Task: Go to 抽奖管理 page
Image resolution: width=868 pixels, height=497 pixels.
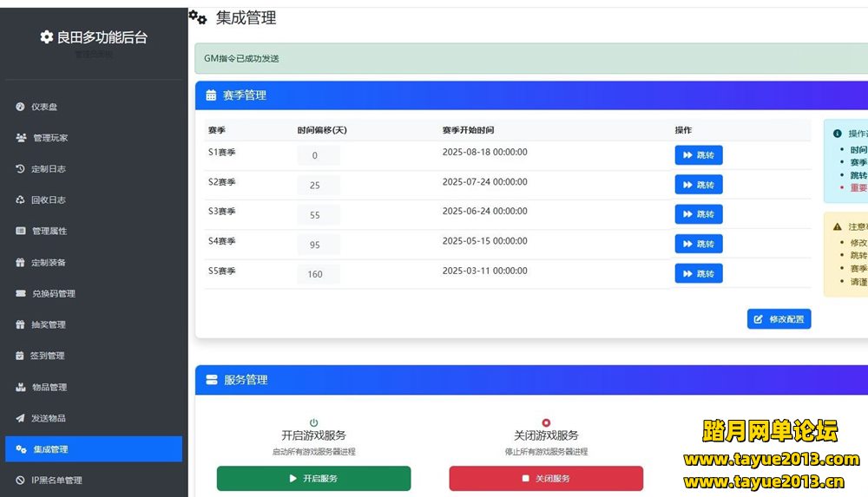Action: coord(48,325)
